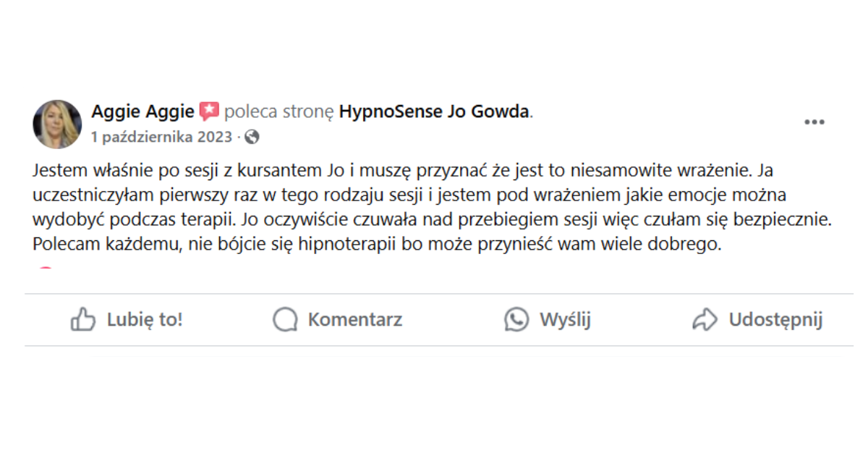Visit the HypnoSense Jo Gowda page link
Screen dimensions: 868x456
click(435, 111)
